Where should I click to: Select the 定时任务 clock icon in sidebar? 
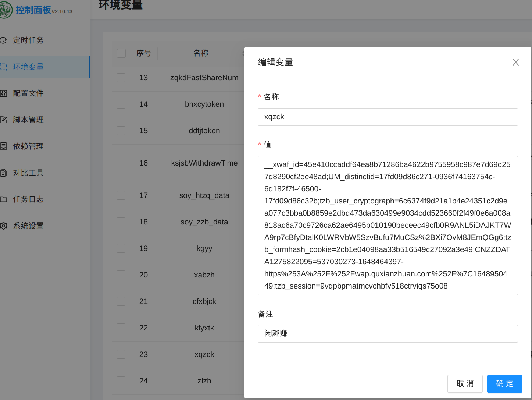(4, 40)
